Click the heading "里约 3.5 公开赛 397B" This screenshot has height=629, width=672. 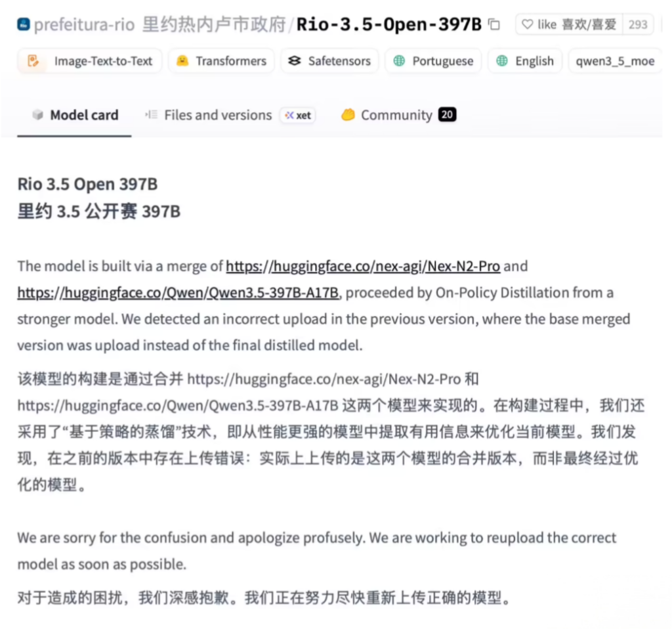click(99, 211)
